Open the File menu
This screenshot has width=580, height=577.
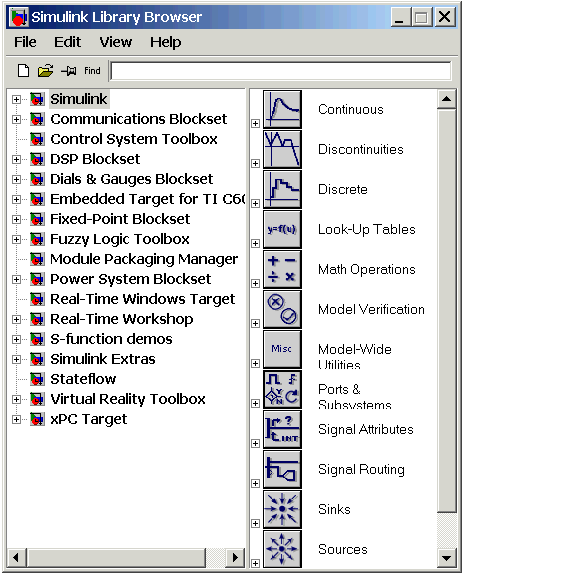[x=25, y=42]
